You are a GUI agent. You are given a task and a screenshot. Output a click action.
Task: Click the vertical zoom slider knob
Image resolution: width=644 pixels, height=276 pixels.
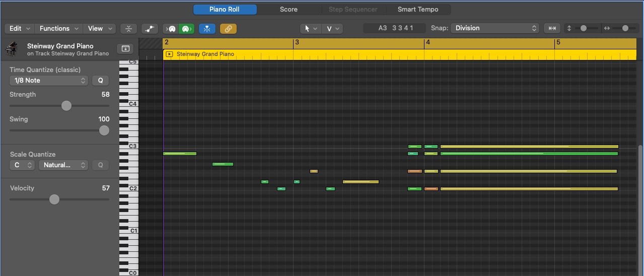coord(584,28)
